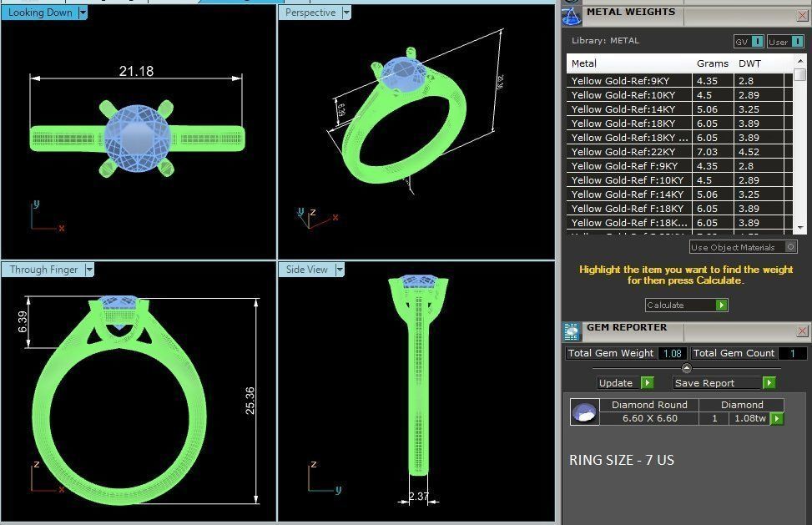Screen dimensions: 812x525
Task: Click DWT value 2.89 in Ref:10KY row
Action: 759,95
